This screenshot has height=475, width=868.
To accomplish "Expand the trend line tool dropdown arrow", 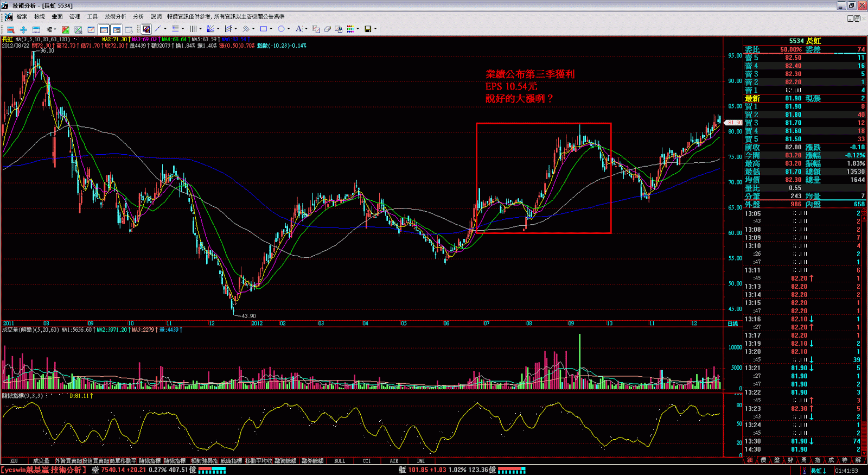I will tap(165, 29).
